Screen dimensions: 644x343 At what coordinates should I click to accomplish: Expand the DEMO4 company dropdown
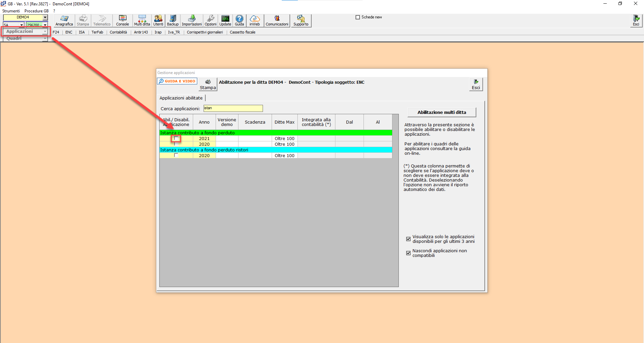coord(45,17)
